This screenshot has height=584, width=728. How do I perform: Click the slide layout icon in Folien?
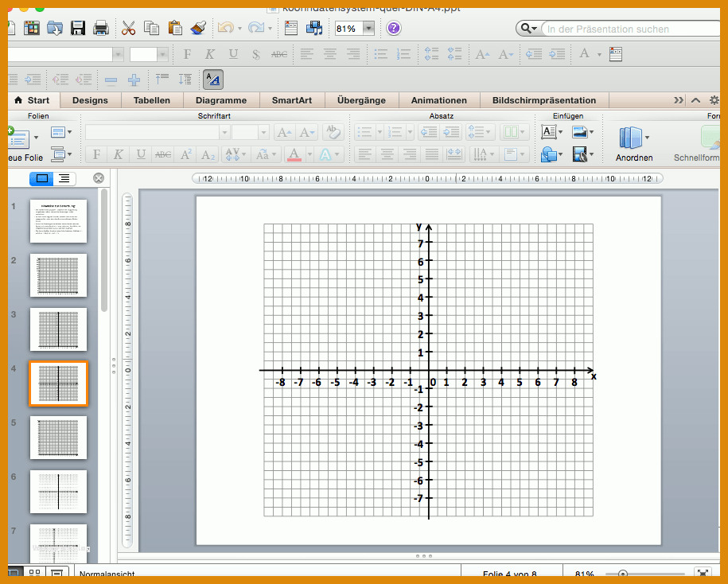(58, 132)
